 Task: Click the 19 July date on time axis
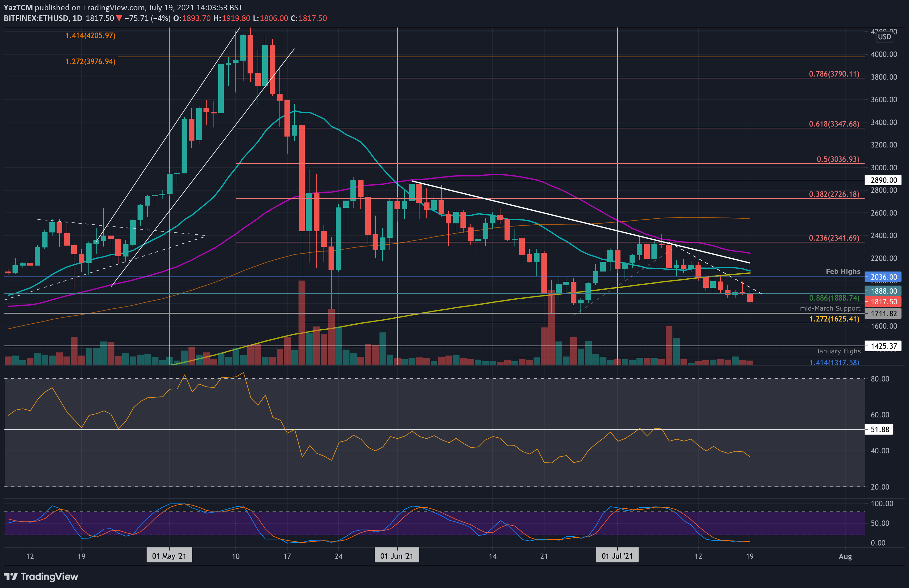click(x=750, y=556)
